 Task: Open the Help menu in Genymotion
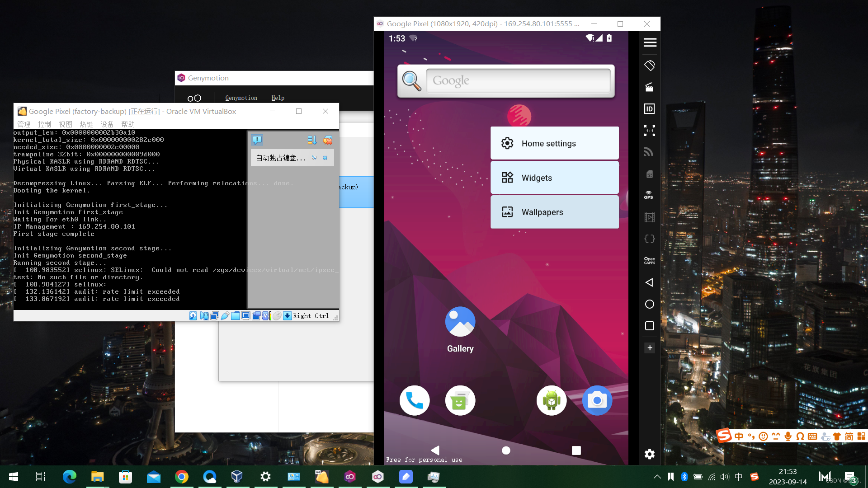278,98
